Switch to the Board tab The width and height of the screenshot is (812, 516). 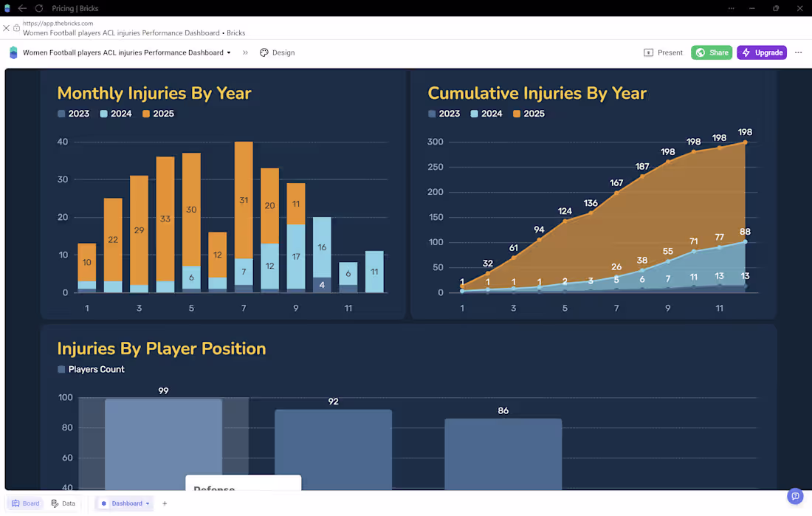26,503
